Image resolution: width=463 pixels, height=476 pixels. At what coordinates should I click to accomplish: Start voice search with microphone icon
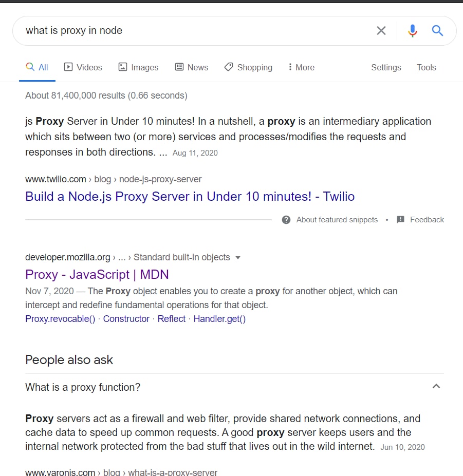click(x=412, y=31)
